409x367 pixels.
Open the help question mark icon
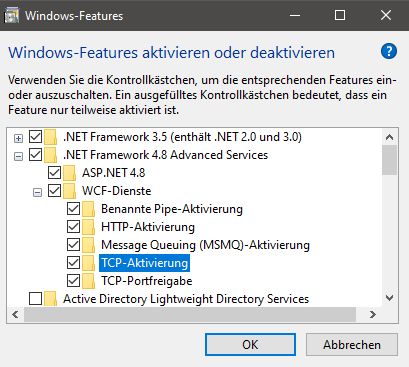[x=389, y=51]
